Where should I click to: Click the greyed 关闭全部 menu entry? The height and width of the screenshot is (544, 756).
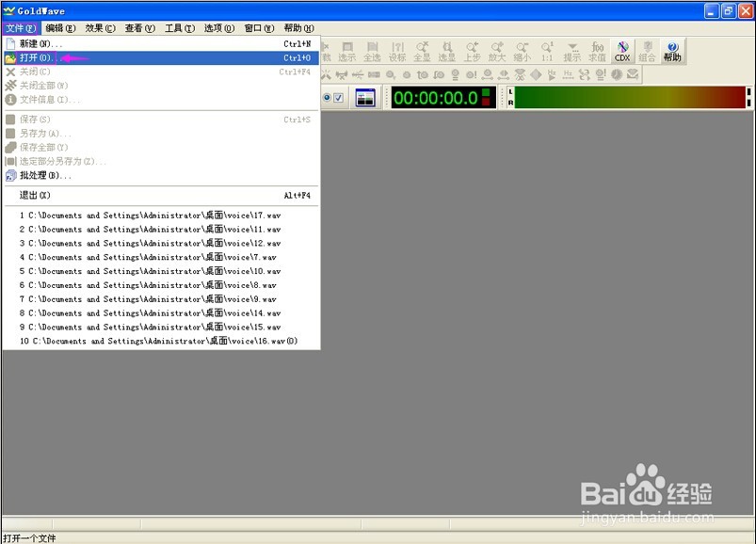tap(161, 86)
